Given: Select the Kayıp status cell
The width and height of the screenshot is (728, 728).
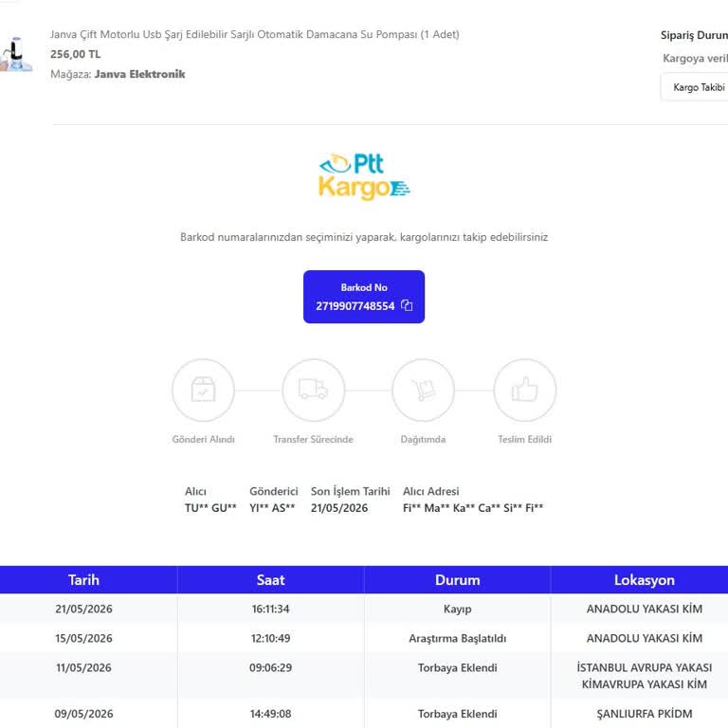Looking at the screenshot, I should [457, 610].
